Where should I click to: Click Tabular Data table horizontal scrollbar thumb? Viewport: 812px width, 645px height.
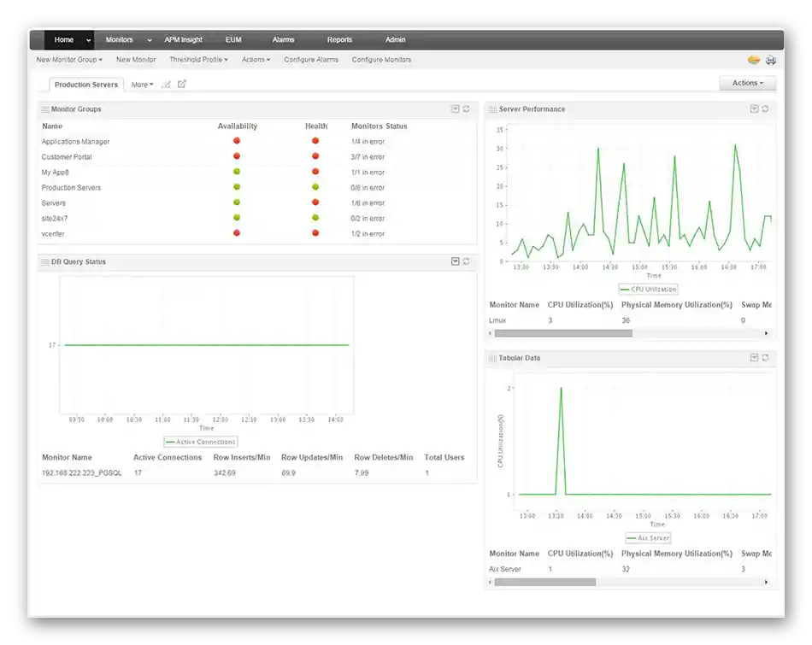pyautogui.click(x=544, y=583)
